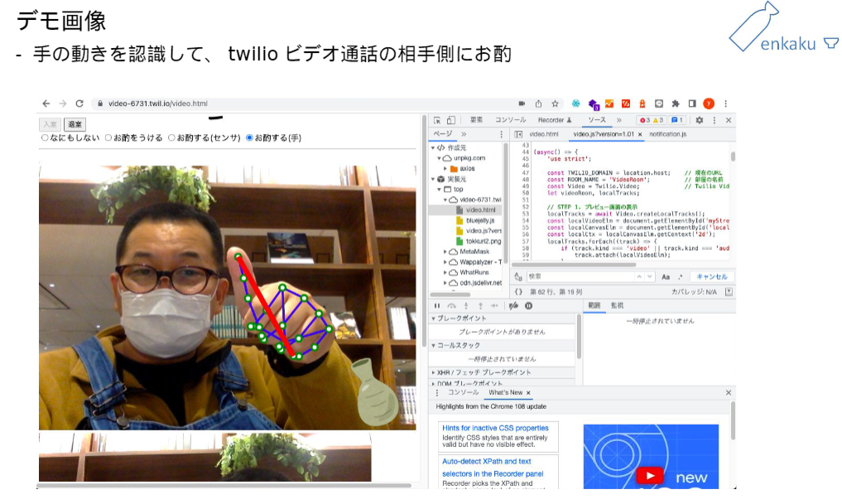Click the share icon in the address bar

tap(538, 103)
